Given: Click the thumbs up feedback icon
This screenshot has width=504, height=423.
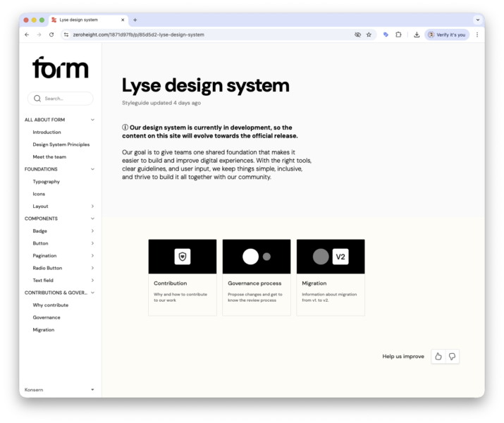Looking at the screenshot, I should click(438, 357).
